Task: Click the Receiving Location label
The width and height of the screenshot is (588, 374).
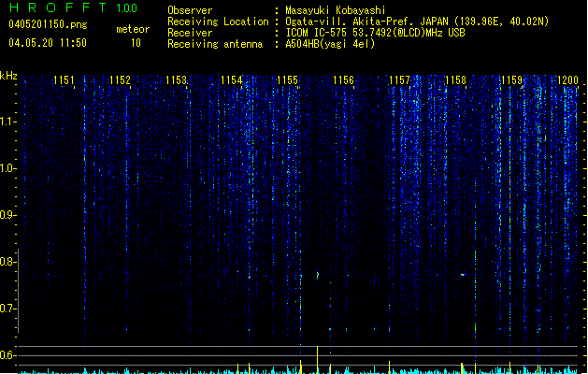Action: coord(218,22)
